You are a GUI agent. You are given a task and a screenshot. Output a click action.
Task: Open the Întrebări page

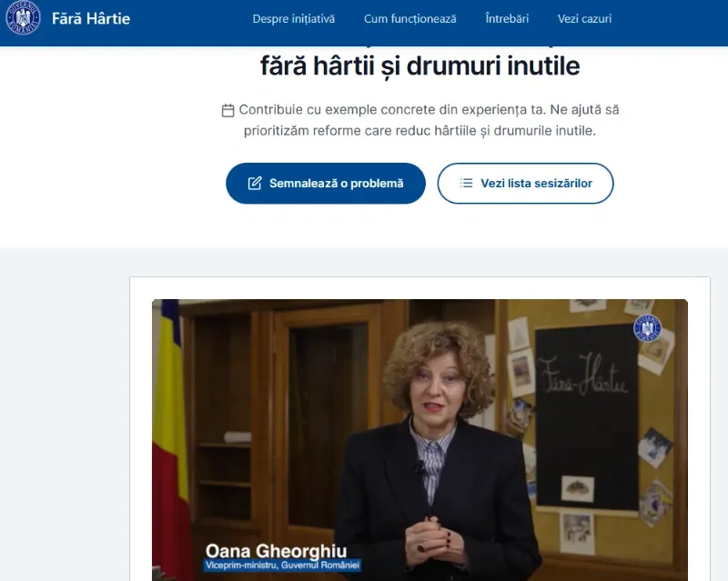[x=506, y=18]
